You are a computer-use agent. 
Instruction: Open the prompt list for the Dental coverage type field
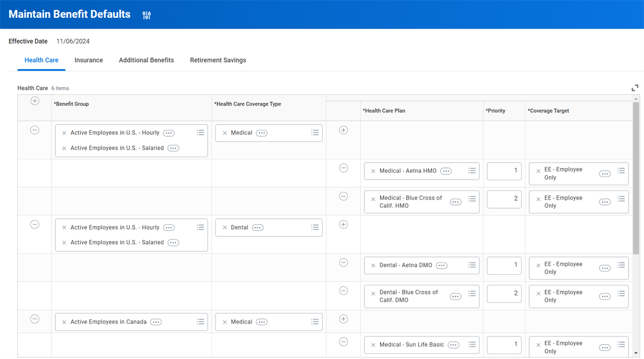tap(315, 227)
